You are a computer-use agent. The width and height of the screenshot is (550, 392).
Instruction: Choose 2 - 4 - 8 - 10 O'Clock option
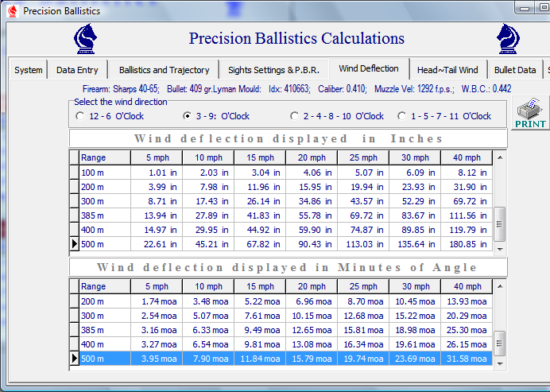295,116
